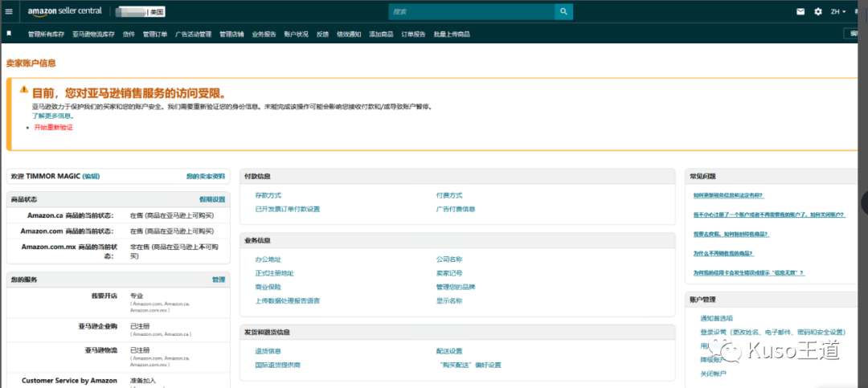Open 上传数据处理报告语言 link

coord(287,301)
